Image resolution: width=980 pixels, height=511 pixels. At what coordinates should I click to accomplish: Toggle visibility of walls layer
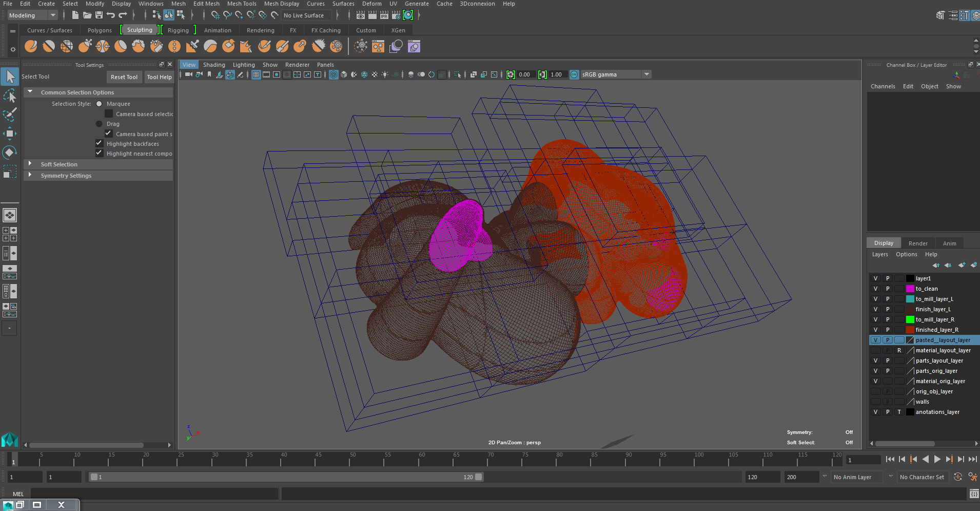876,402
